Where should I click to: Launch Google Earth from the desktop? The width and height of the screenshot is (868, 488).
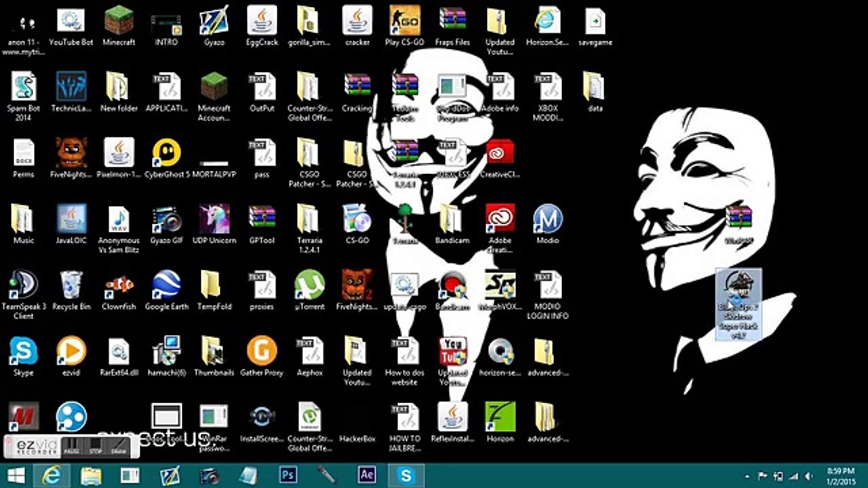pyautogui.click(x=166, y=285)
